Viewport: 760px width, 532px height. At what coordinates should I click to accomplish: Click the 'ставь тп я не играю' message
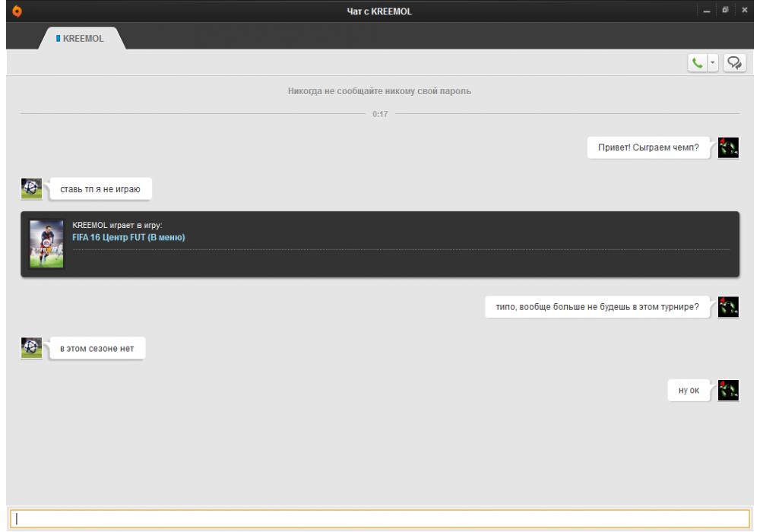click(100, 189)
